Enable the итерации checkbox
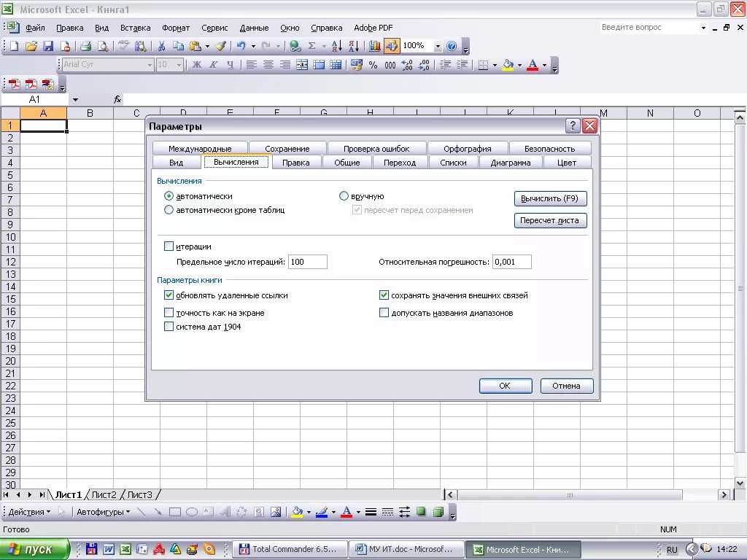The height and width of the screenshot is (560, 747). click(169, 246)
